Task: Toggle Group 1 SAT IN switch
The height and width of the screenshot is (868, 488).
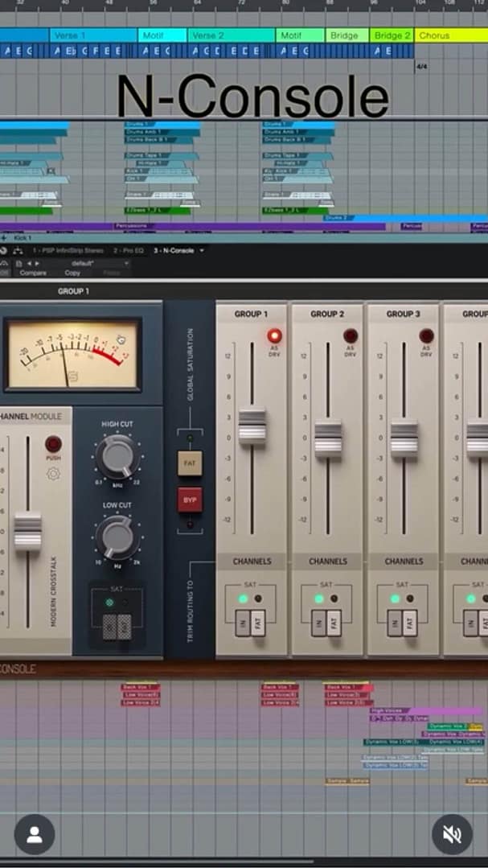Action: [x=243, y=623]
